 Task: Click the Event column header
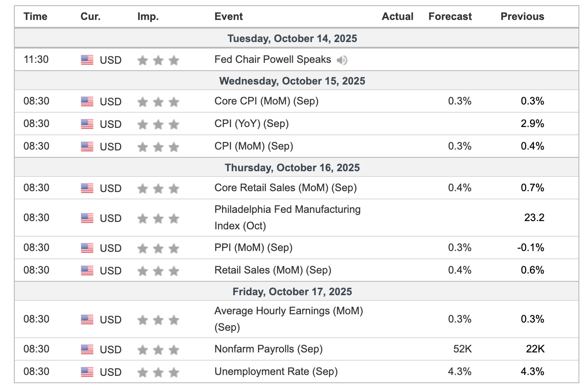(x=229, y=16)
